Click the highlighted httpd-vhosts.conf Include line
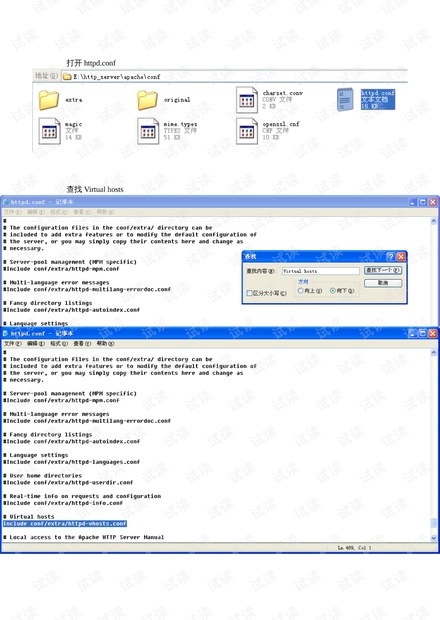Image resolution: width=440 pixels, height=620 pixels. 65,524
